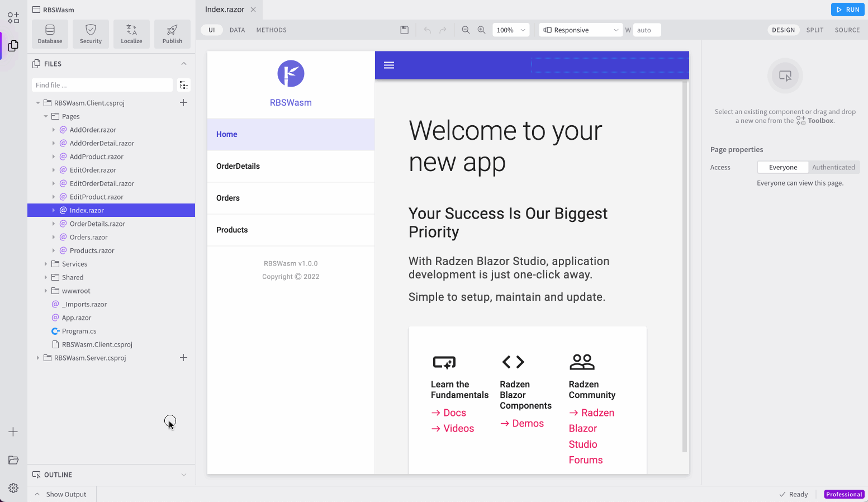Click the Professional badge

(x=845, y=494)
